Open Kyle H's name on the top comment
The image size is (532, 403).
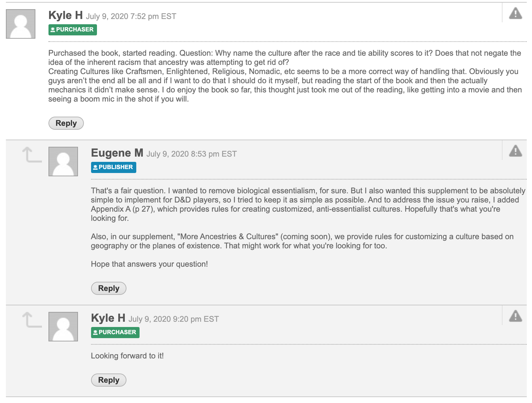pyautogui.click(x=66, y=15)
